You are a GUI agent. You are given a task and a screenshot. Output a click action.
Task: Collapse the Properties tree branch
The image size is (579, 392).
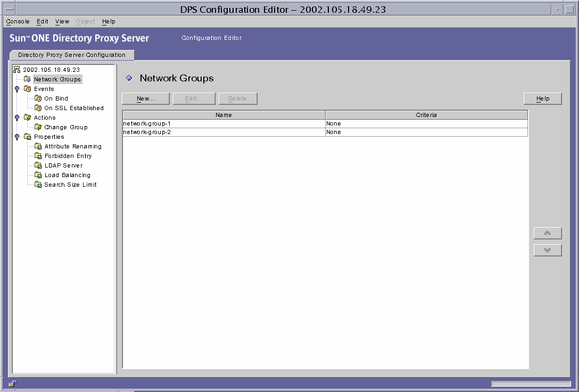pyautogui.click(x=17, y=137)
